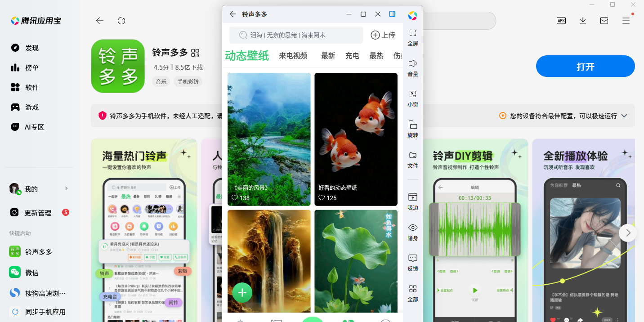Open 反馈 feedback in emulator toolbar
644x322 pixels.
tap(413, 263)
